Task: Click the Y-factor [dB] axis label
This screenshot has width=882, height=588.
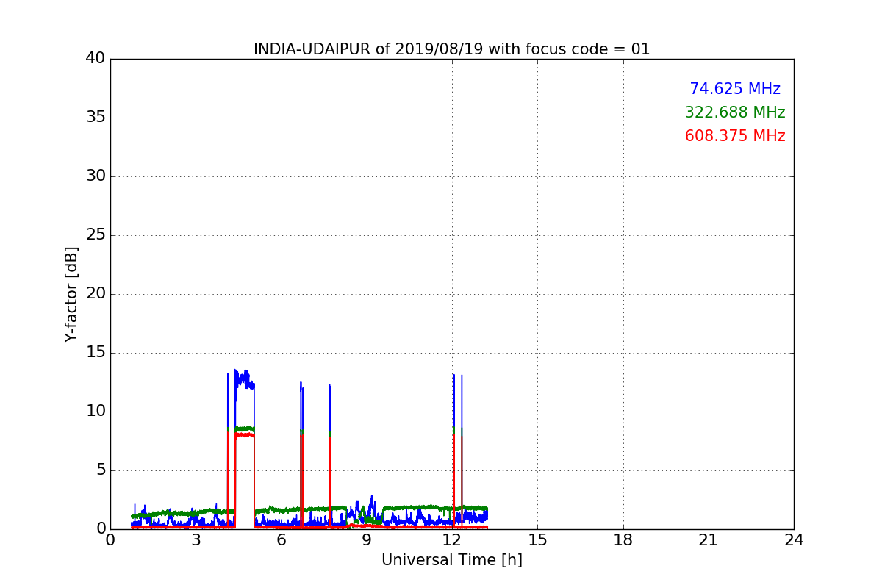Action: click(71, 294)
